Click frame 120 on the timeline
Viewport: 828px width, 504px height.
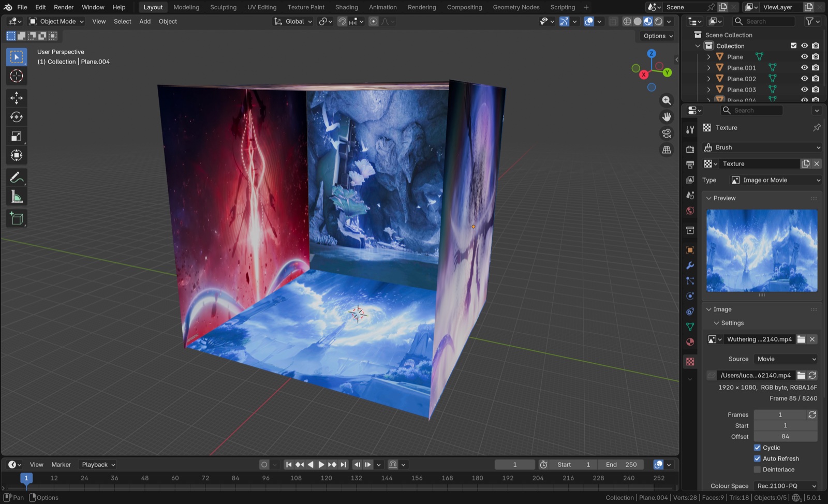coord(326,478)
